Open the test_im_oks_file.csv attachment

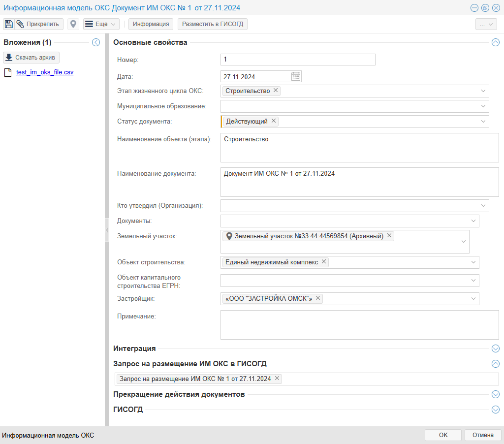pyautogui.click(x=45, y=72)
